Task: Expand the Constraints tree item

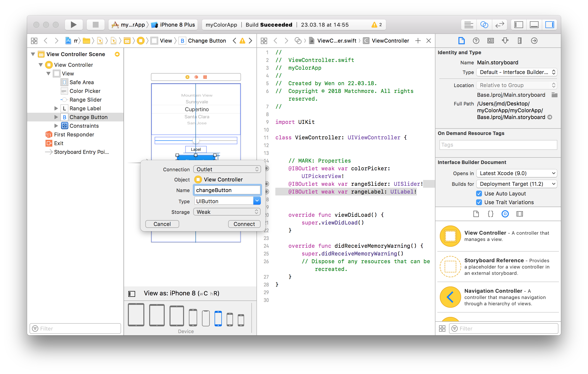Action: point(56,126)
